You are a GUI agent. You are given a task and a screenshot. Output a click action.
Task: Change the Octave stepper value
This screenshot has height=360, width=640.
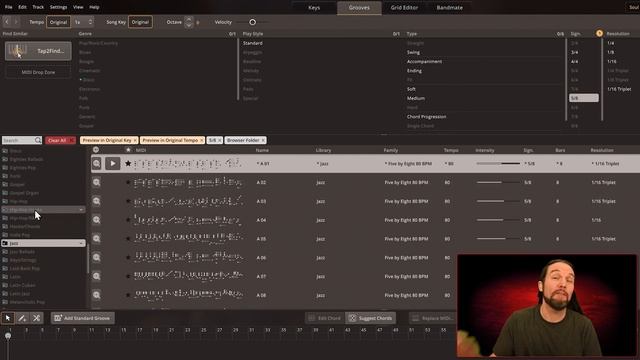189,22
